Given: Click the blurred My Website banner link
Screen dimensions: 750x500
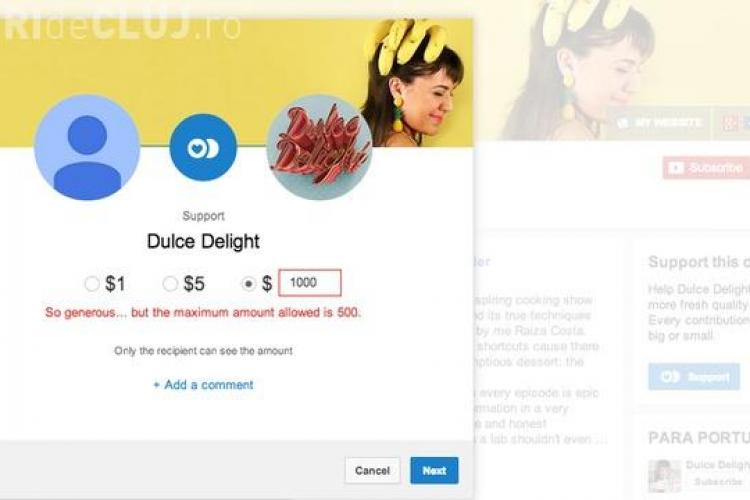Looking at the screenshot, I should [660, 123].
